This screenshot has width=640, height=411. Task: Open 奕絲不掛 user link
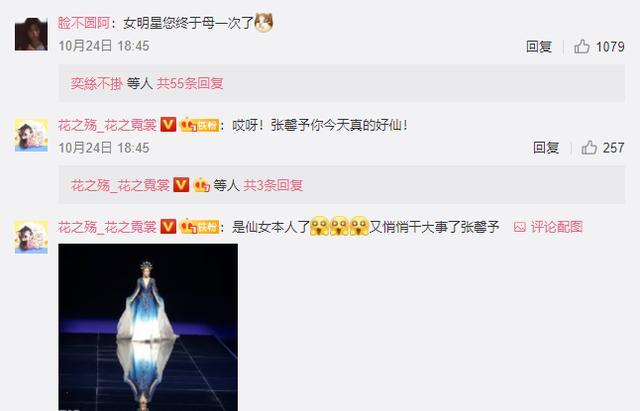click(x=97, y=83)
